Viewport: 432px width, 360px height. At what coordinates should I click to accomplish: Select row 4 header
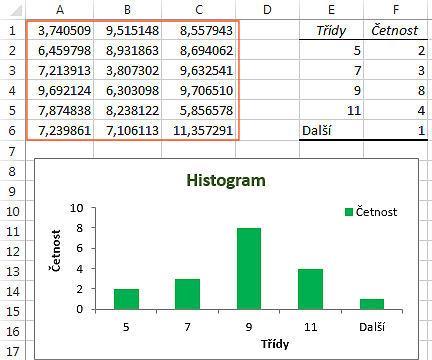tap(13, 90)
